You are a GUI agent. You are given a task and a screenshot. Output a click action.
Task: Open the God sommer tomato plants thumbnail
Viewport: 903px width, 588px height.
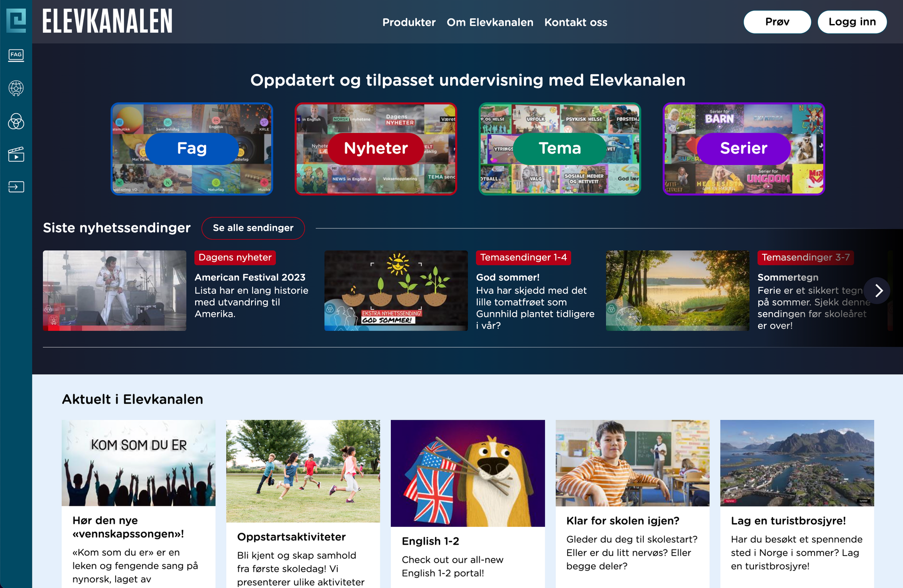point(396,290)
